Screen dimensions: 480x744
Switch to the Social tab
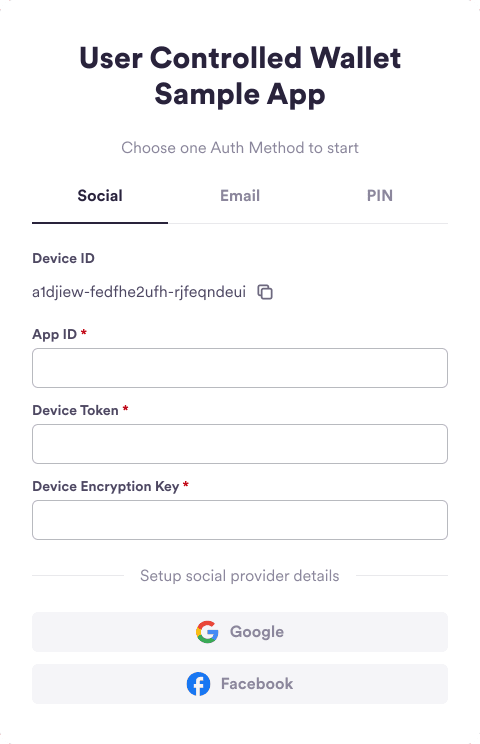click(x=100, y=196)
